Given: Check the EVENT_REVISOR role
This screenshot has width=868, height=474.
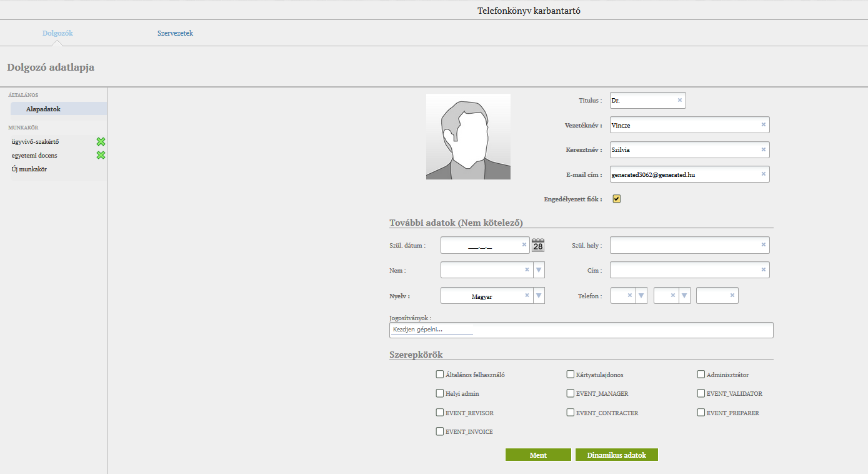Looking at the screenshot, I should 439,413.
